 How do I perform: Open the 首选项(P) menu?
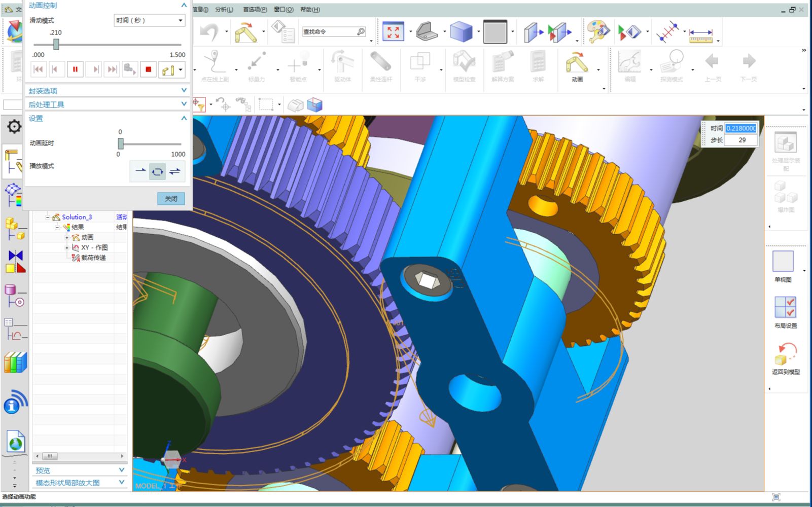(x=255, y=10)
